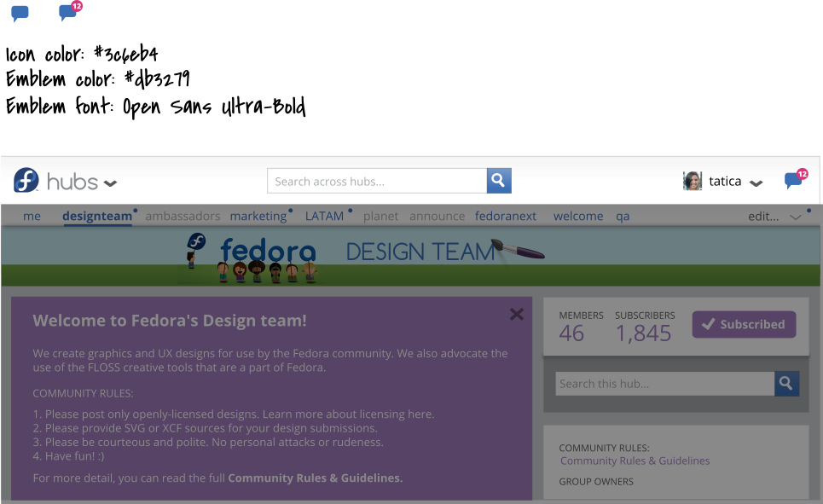
Task: Select the designteam tab
Action: click(x=97, y=216)
